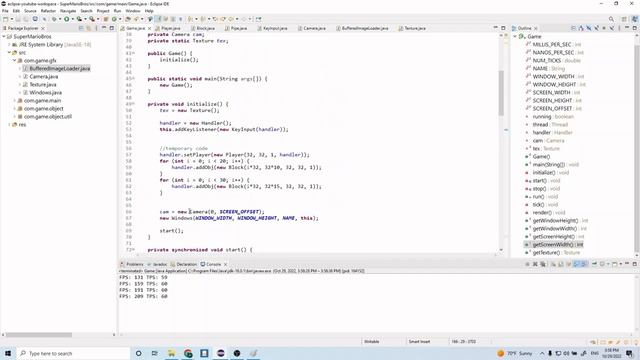Toggle Scroll Lock in Console toolbar

[x=561, y=264]
